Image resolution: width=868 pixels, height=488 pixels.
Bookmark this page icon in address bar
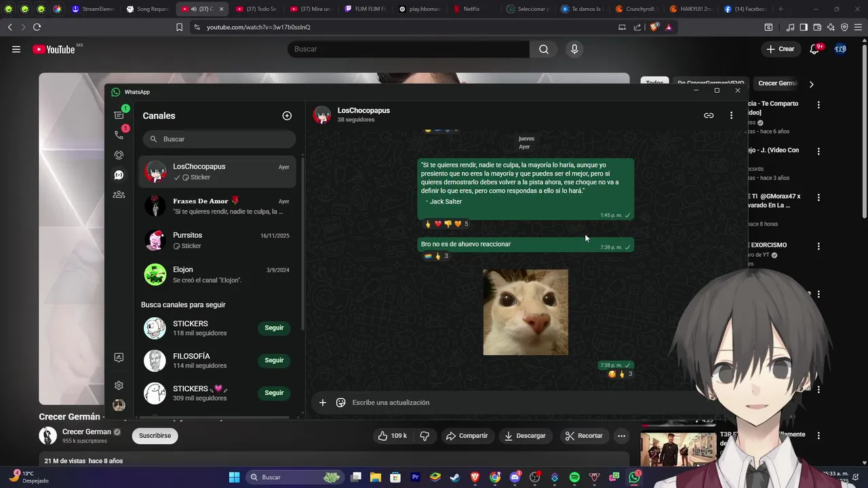click(x=179, y=27)
